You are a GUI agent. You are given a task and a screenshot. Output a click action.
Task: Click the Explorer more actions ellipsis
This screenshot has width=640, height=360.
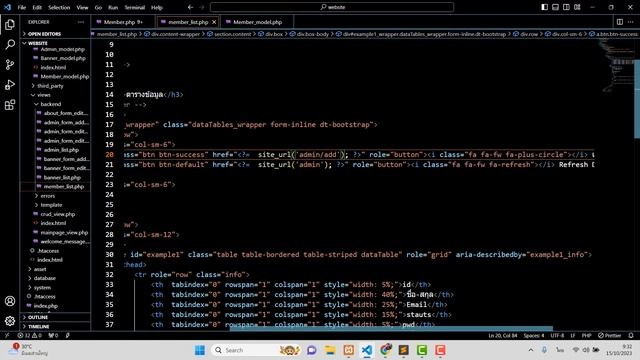(81, 22)
